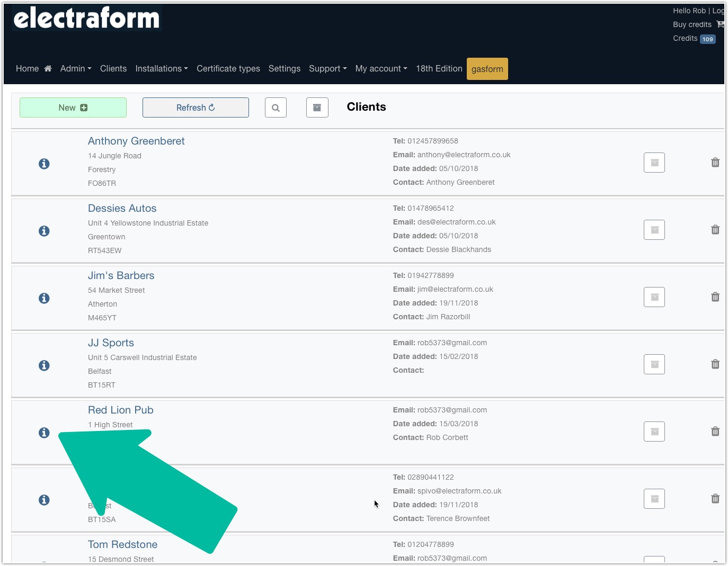Show archived clients from toolbar

pyautogui.click(x=317, y=107)
